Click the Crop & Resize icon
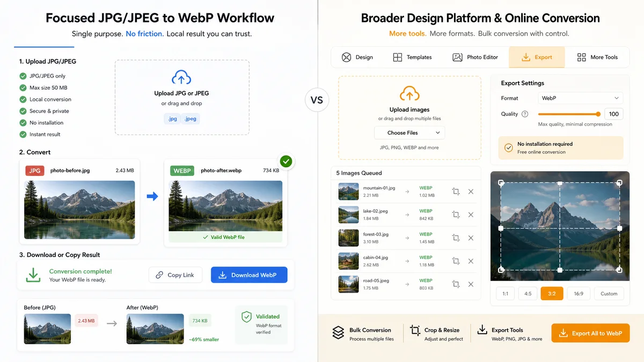This screenshot has width=644, height=362. [415, 330]
